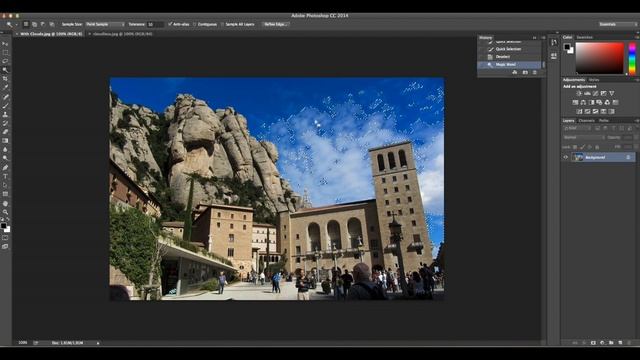Click the Color Balance adjustment icon

[x=583, y=102]
